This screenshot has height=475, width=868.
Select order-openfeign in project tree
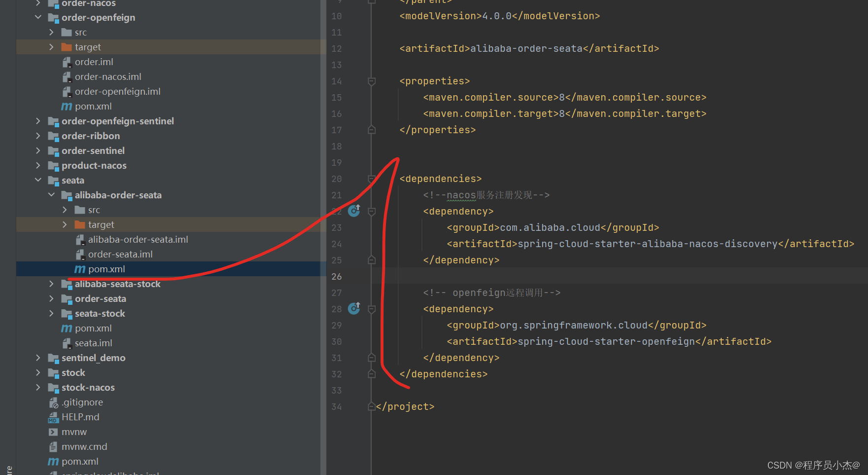point(98,17)
